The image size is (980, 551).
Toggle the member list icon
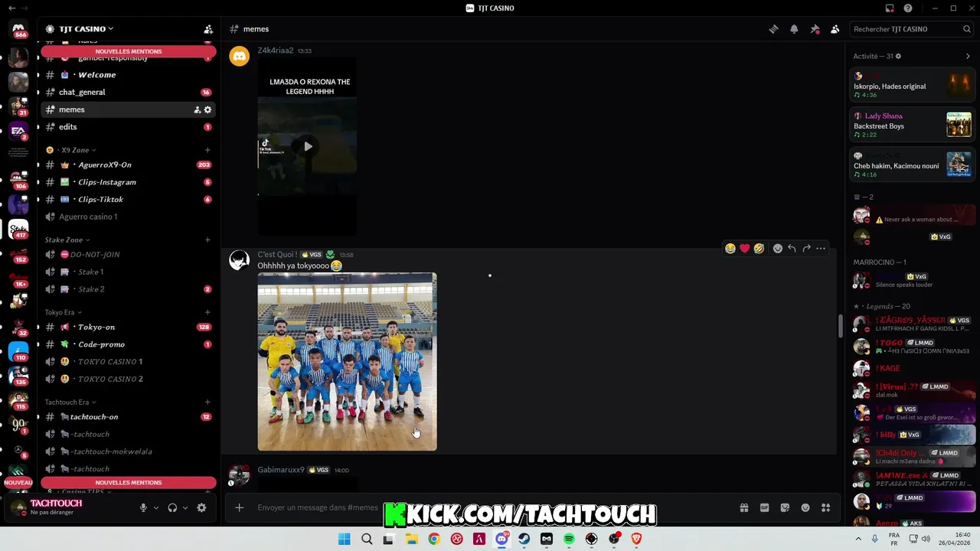835,29
